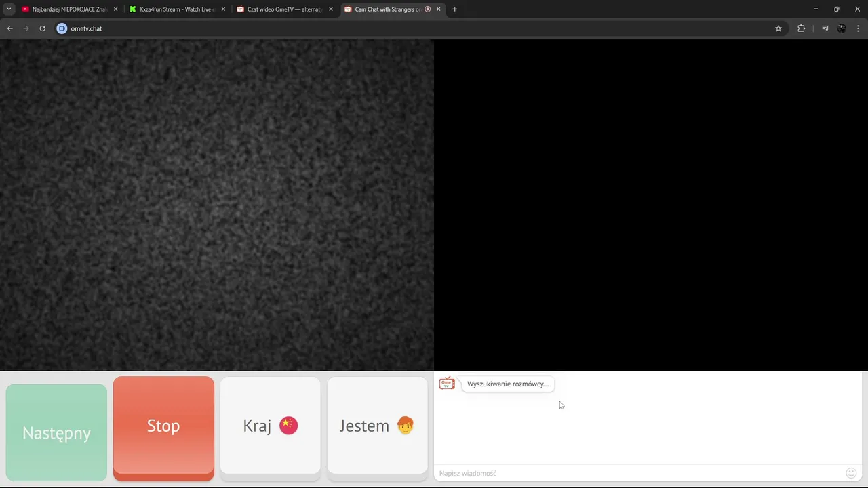Close the Najbardziej NIEPOKOJĄCE tab
This screenshot has height=488, width=868.
115,9
